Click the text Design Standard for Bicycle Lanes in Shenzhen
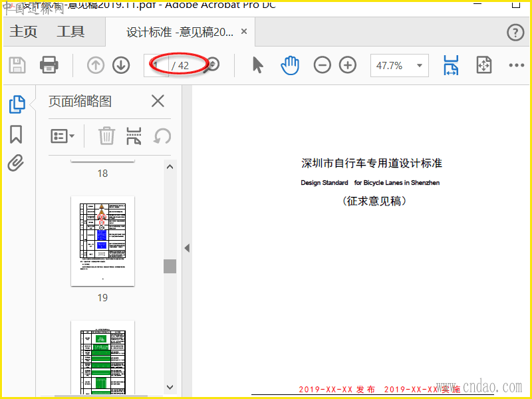This screenshot has height=399, width=532. [370, 182]
